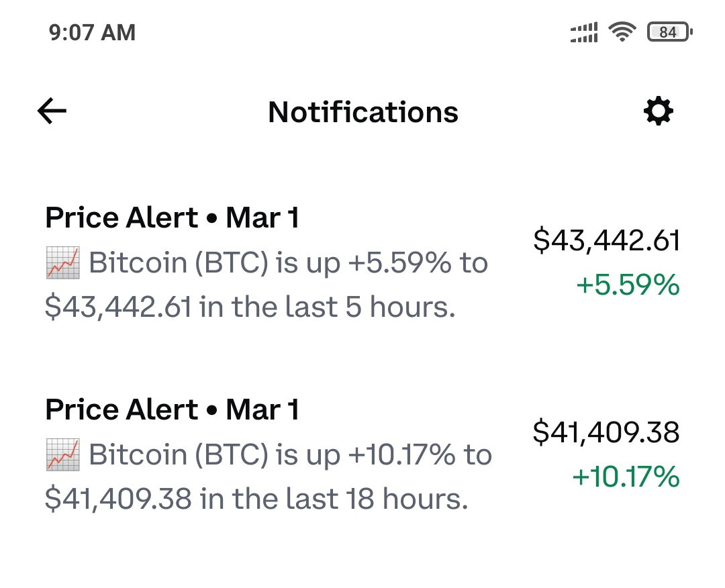This screenshot has height=588, width=725.
Task: Open notification settings gear icon
Action: [659, 111]
